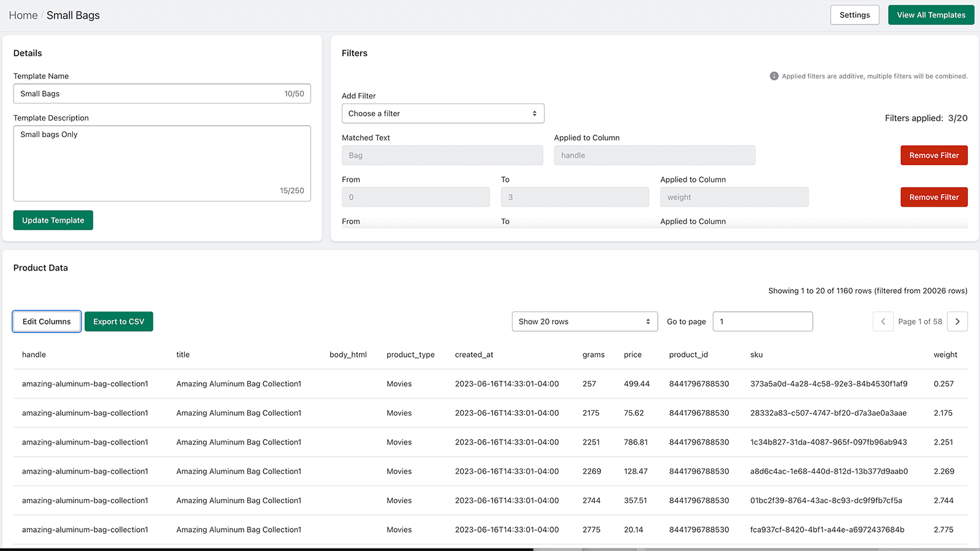Export the product data to CSV
Viewport: 980px width, 551px height.
click(119, 321)
